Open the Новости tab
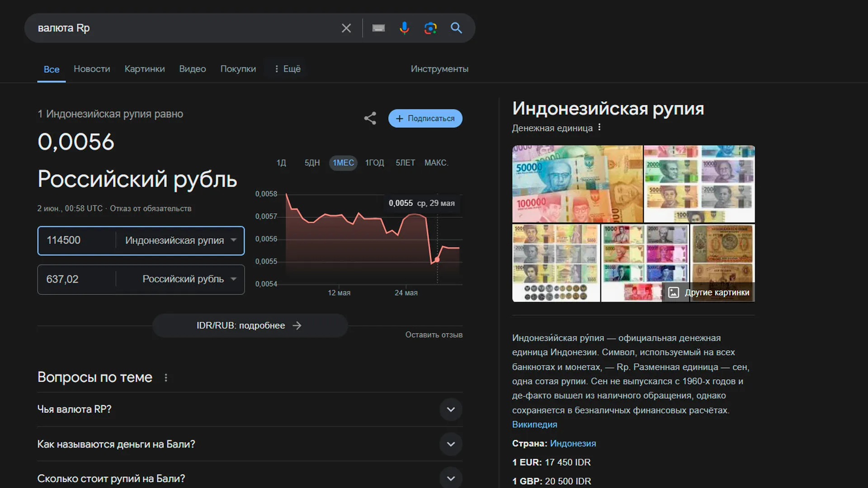The height and width of the screenshot is (488, 868). [92, 69]
